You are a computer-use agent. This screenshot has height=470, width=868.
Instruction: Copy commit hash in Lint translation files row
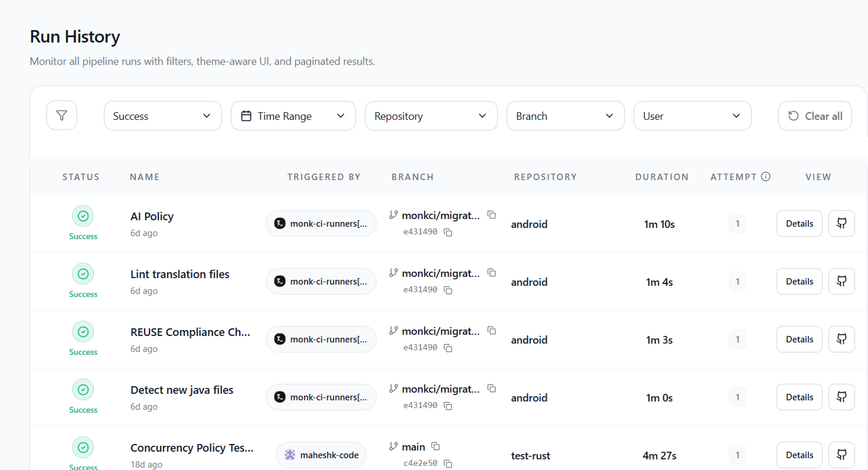(x=448, y=290)
